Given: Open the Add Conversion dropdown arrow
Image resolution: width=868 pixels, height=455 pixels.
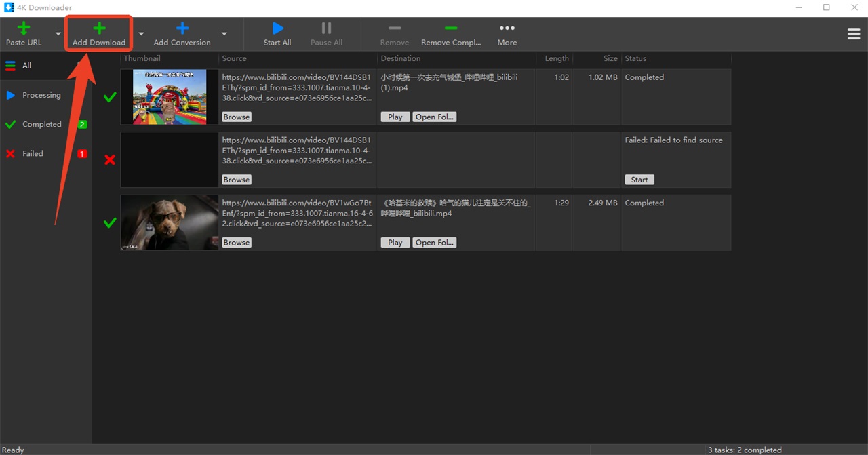Looking at the screenshot, I should click(224, 34).
